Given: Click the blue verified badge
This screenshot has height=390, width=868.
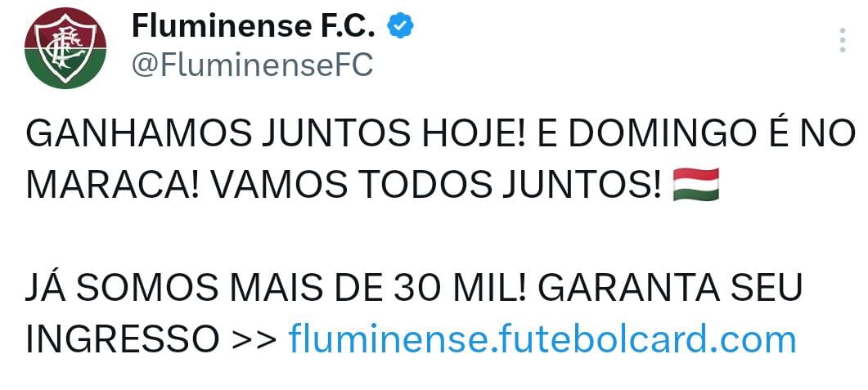Looking at the screenshot, I should click(x=399, y=27).
